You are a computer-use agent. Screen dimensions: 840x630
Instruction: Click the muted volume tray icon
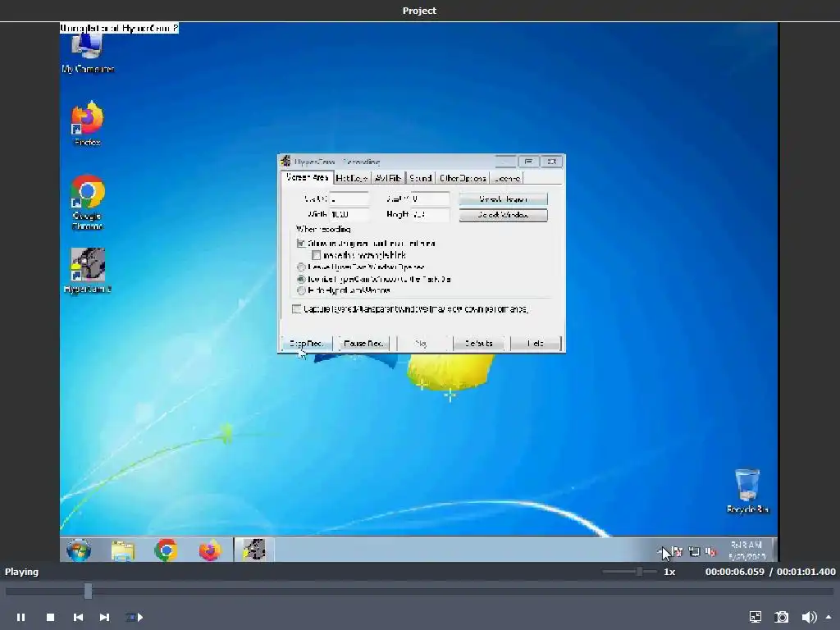click(x=710, y=551)
